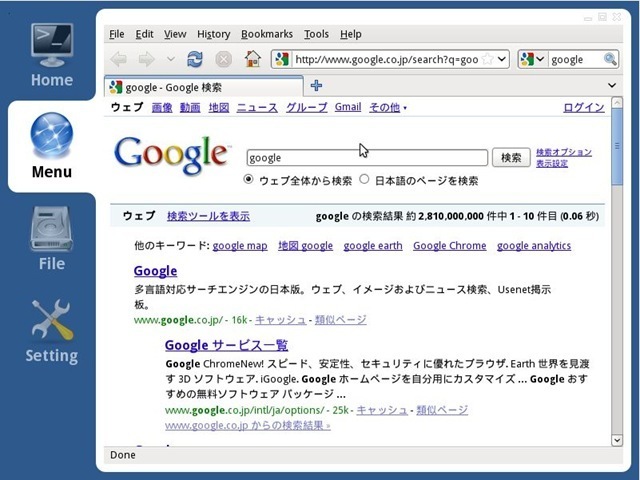Click the ログイン login link
The width and height of the screenshot is (640, 480).
coord(584,108)
